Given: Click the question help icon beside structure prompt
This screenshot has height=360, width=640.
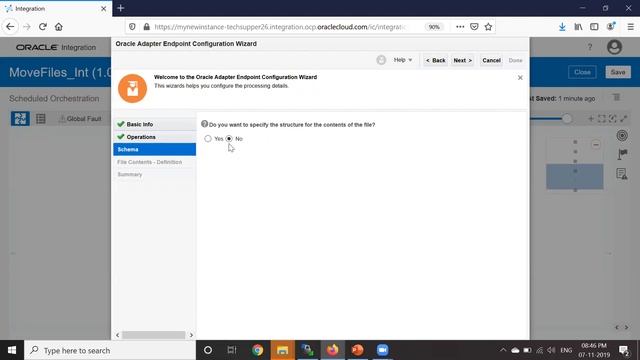Looking at the screenshot, I should pos(204,124).
